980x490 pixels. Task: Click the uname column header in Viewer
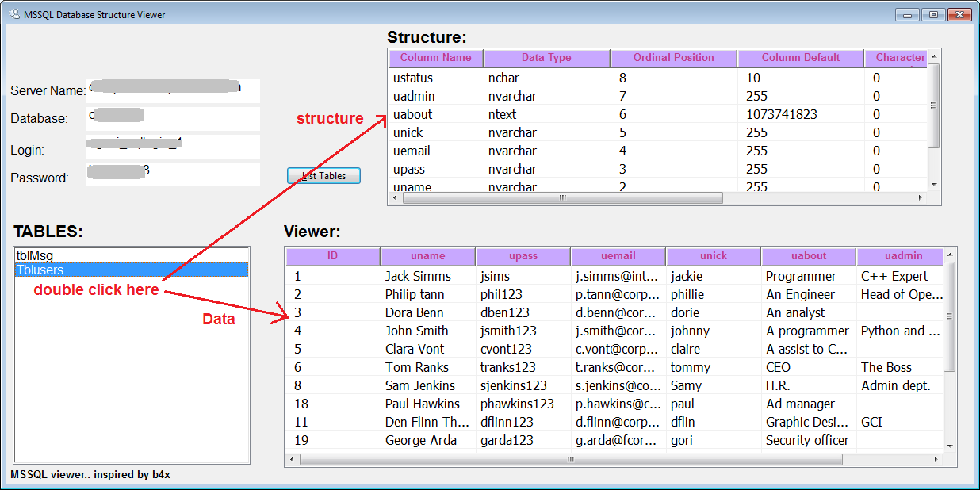(428, 256)
